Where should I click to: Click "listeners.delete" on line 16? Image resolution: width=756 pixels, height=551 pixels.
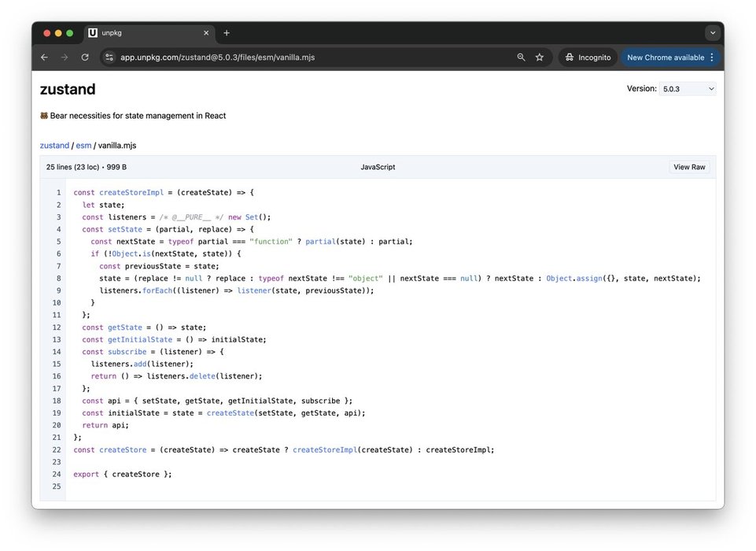coord(181,376)
